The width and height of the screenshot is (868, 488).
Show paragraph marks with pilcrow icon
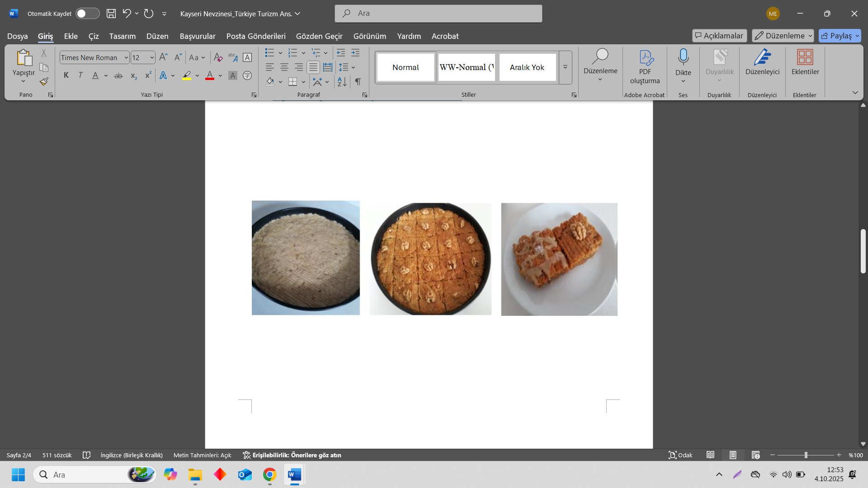(358, 82)
